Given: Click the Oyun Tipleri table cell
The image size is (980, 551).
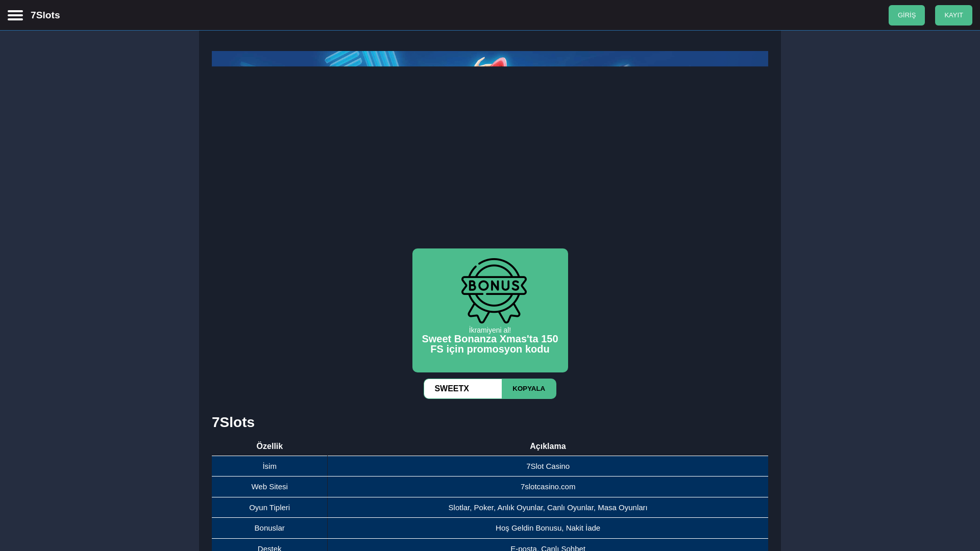Looking at the screenshot, I should pos(269,508).
